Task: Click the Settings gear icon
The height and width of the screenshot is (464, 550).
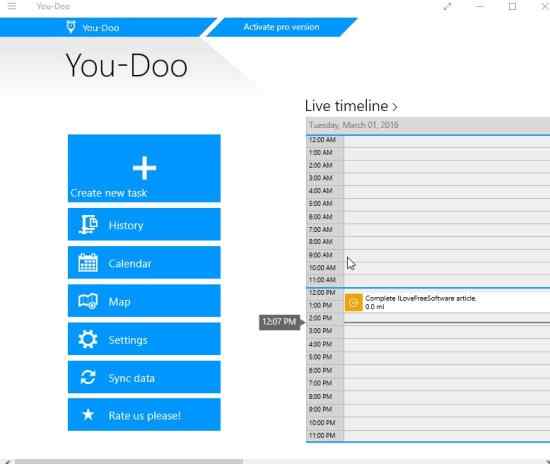Action: (x=88, y=339)
